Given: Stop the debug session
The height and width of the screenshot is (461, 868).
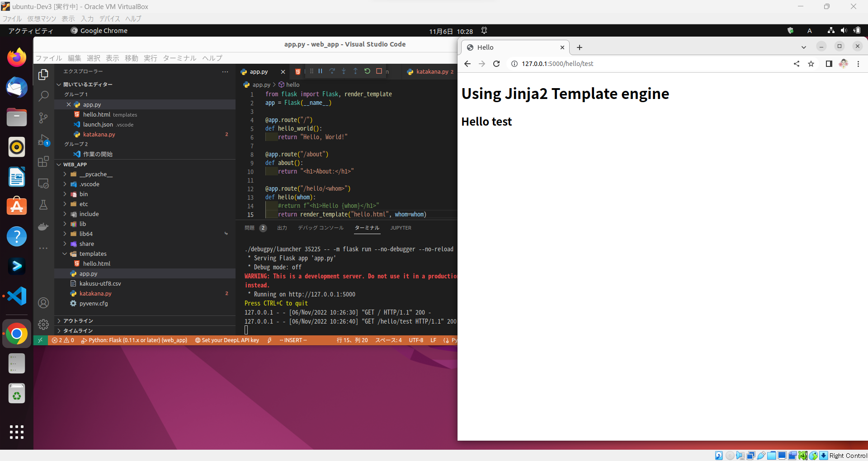Looking at the screenshot, I should click(x=379, y=71).
